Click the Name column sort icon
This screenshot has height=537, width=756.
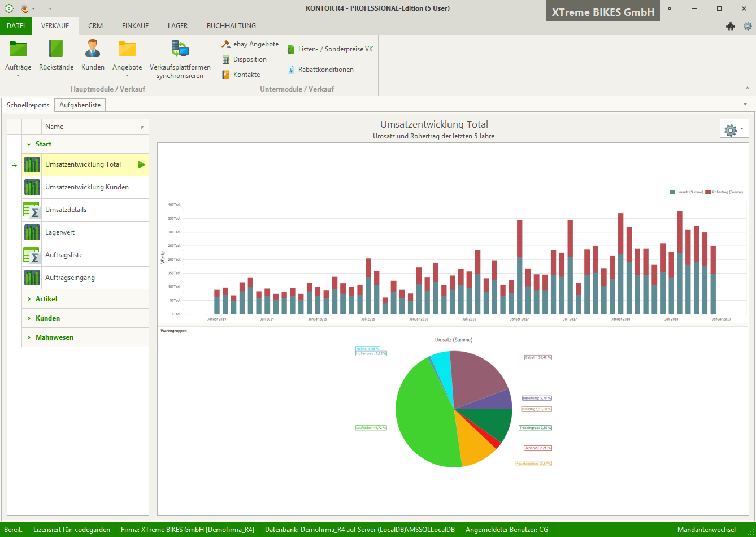[x=143, y=127]
